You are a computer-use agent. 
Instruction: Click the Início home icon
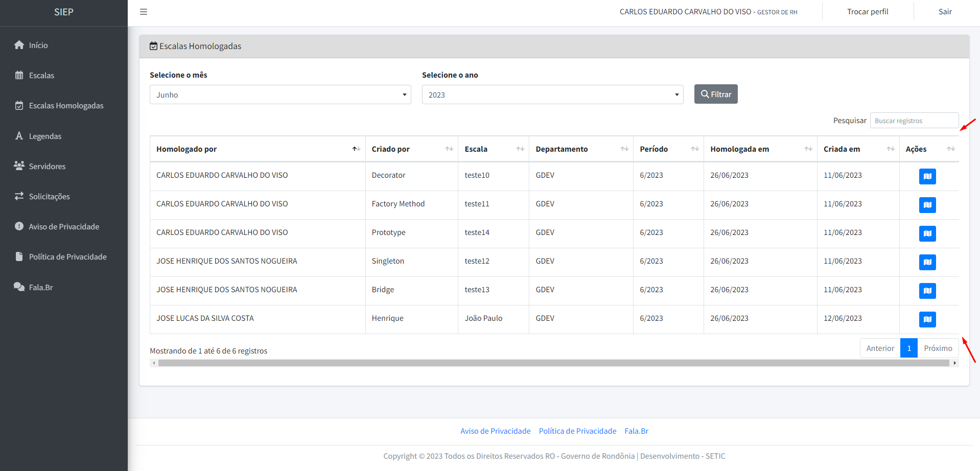coord(19,45)
